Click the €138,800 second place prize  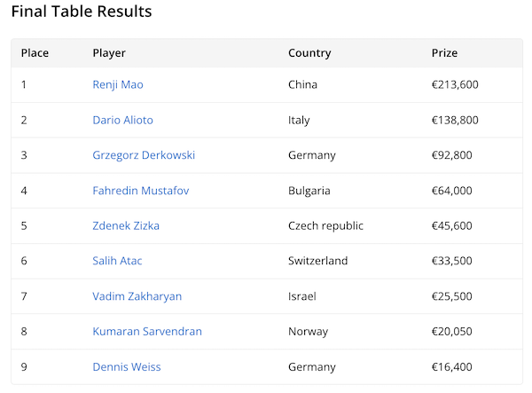455,120
